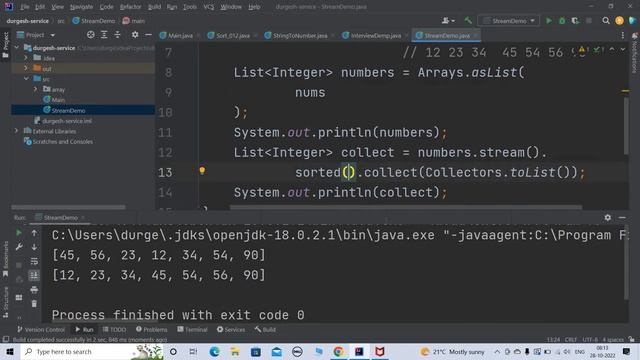Open the Services tool window

coord(231,329)
